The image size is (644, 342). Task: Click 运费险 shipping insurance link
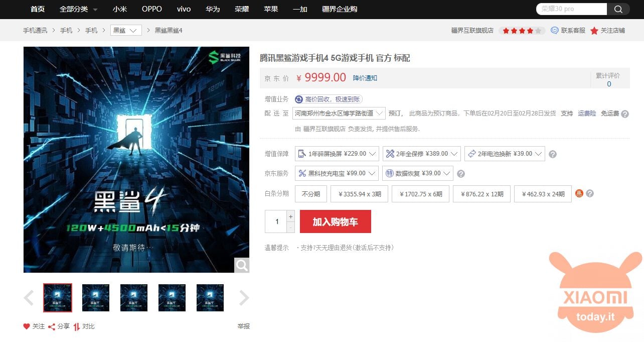click(587, 113)
